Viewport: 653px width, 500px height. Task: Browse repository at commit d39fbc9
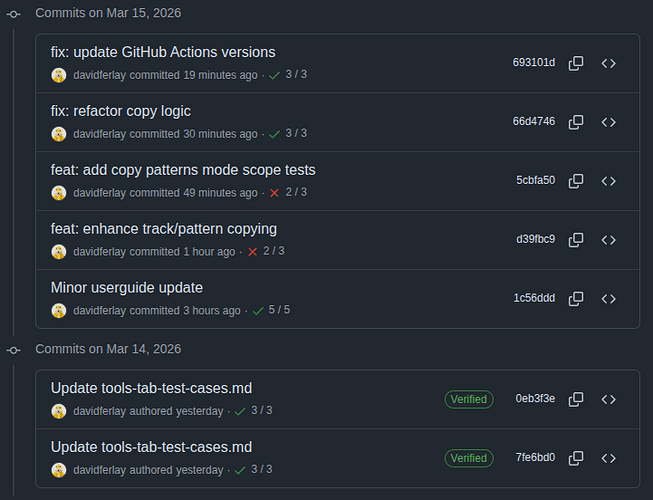point(608,240)
